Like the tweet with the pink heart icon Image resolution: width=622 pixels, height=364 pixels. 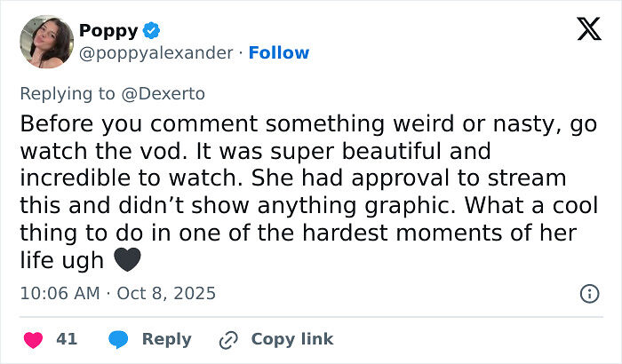(x=33, y=339)
